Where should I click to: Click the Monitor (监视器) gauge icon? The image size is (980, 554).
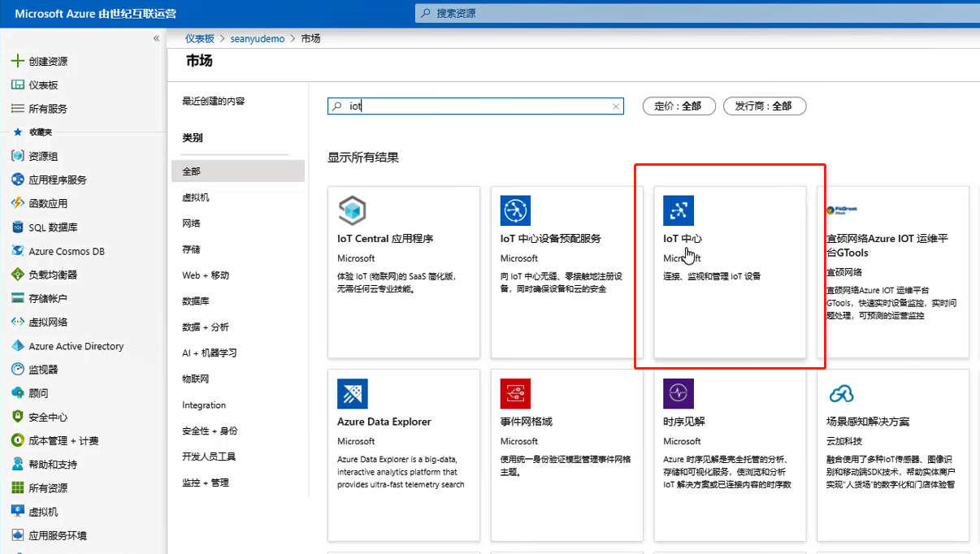17,369
